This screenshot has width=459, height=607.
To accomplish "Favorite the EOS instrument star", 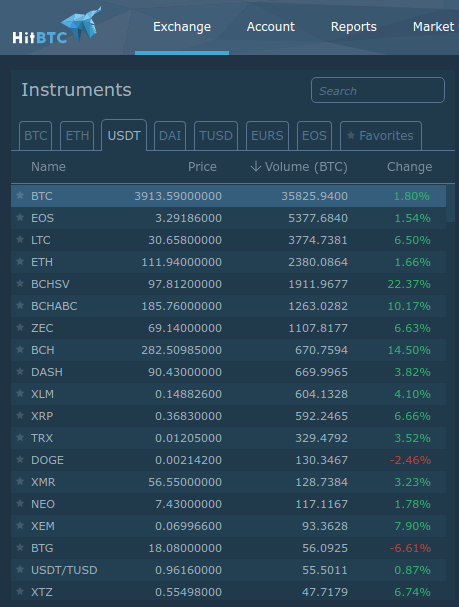I will pos(20,218).
